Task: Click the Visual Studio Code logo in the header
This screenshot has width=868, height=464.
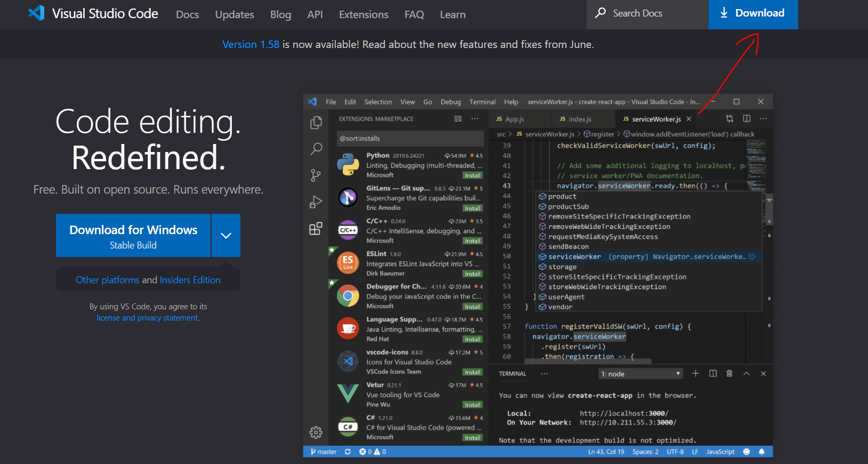Action: 36,13
